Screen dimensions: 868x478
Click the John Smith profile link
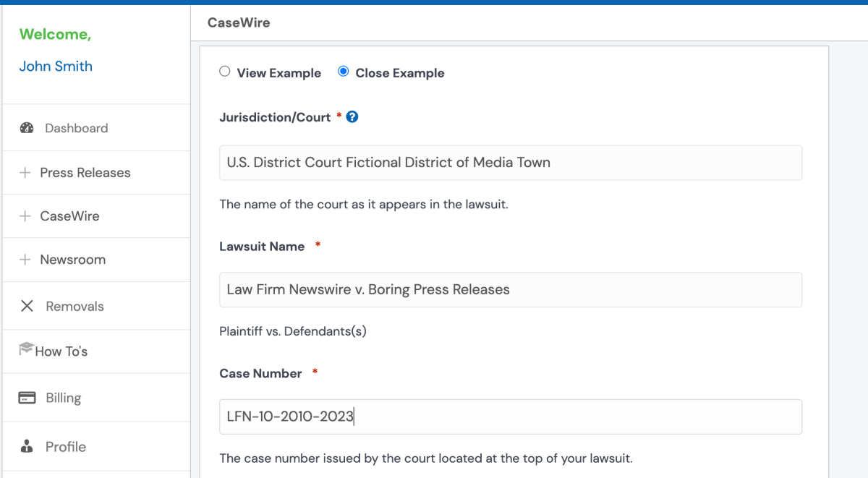tap(56, 66)
